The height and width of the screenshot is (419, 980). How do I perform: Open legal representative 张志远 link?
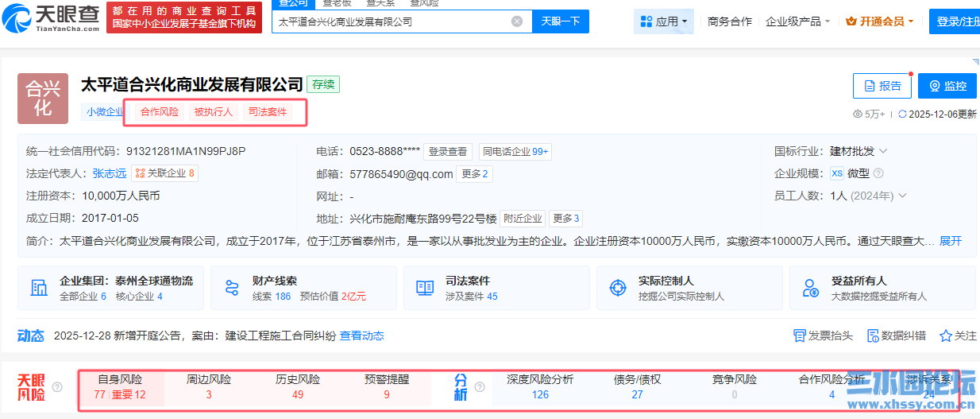coord(110,173)
